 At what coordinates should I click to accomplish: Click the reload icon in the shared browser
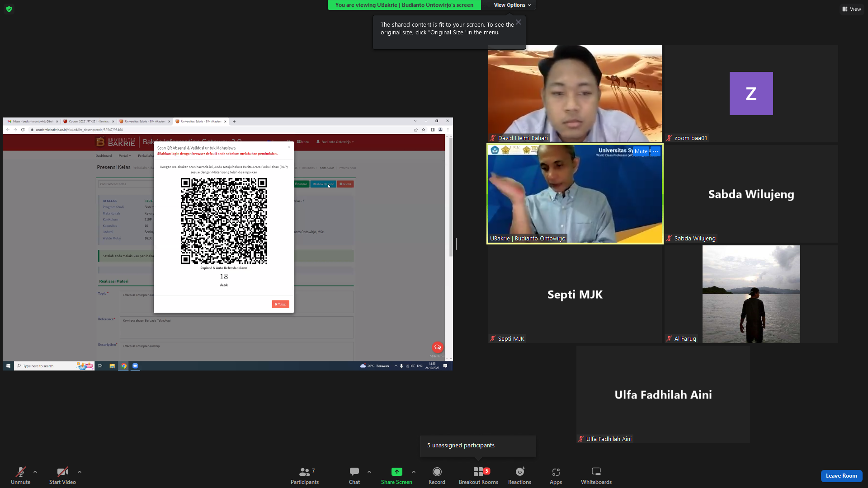23,130
